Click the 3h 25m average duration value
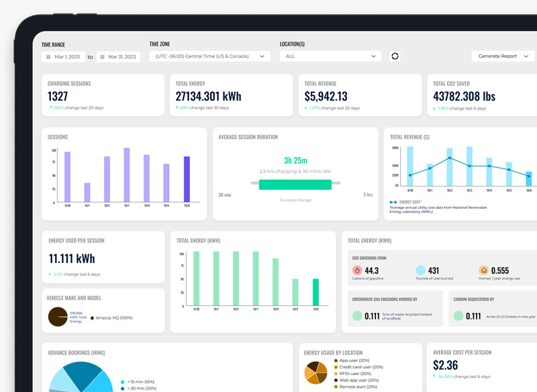Image resolution: width=537 pixels, height=392 pixels. point(295,160)
